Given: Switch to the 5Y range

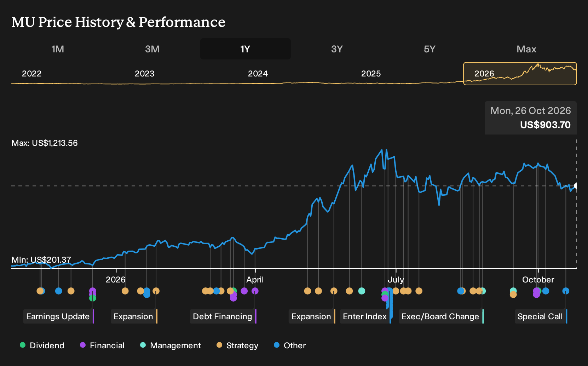Looking at the screenshot, I should pos(430,49).
